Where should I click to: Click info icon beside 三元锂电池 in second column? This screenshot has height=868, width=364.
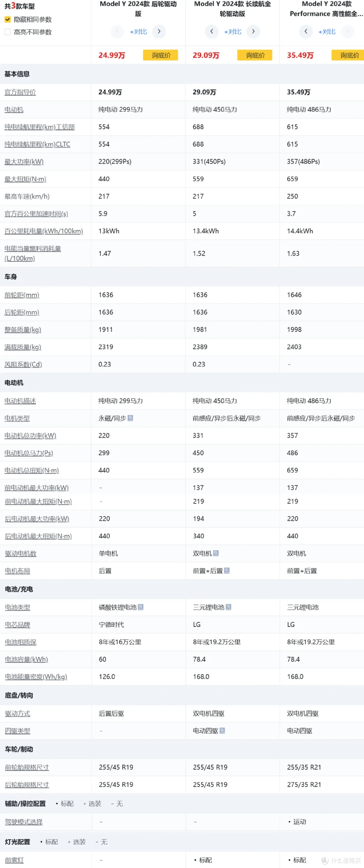tap(228, 607)
